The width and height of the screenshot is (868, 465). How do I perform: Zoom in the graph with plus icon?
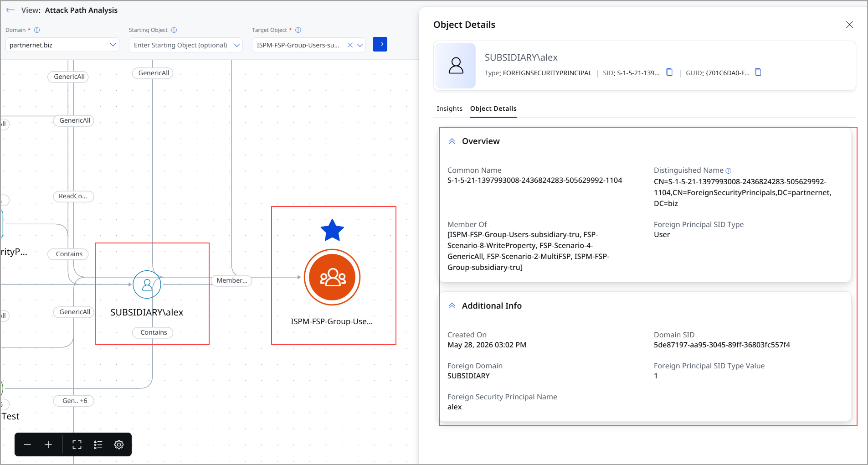click(48, 444)
